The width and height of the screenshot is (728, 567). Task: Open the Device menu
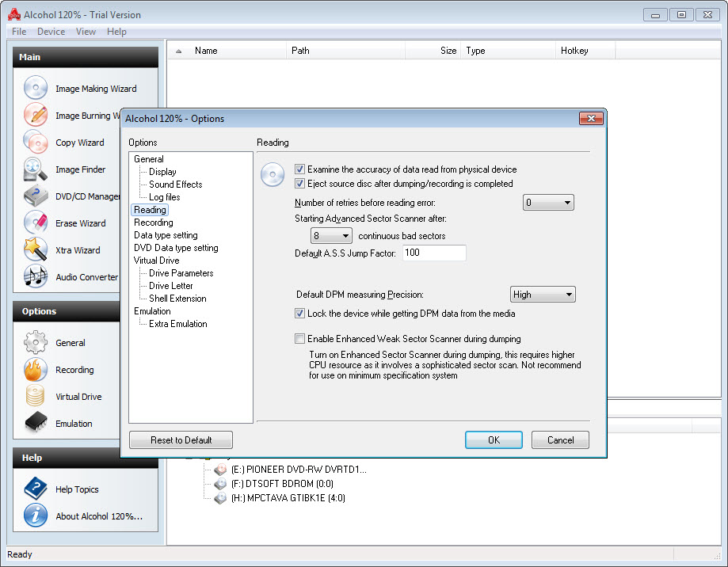click(x=51, y=32)
